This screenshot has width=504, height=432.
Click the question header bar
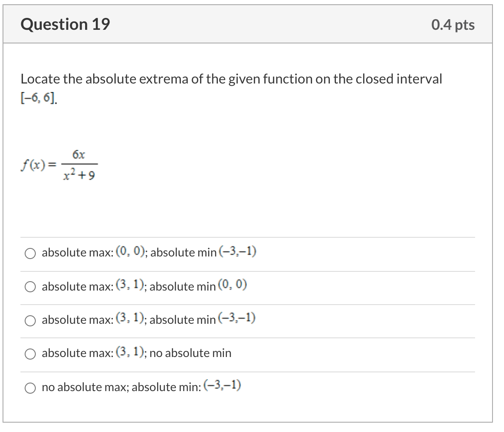(x=252, y=24)
